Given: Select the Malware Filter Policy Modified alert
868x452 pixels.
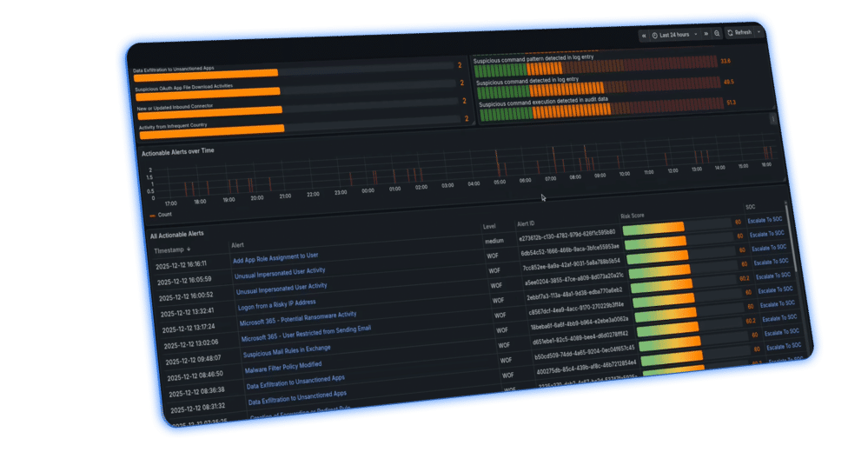Looking at the screenshot, I should click(283, 366).
